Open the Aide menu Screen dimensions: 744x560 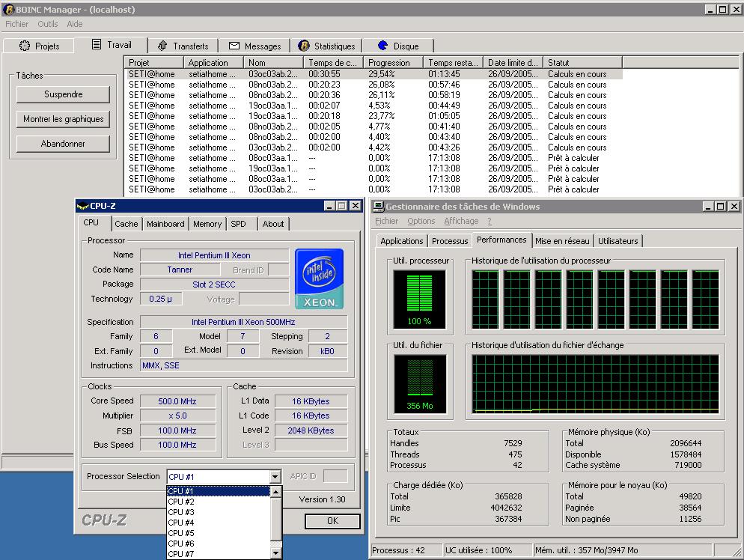pyautogui.click(x=75, y=24)
